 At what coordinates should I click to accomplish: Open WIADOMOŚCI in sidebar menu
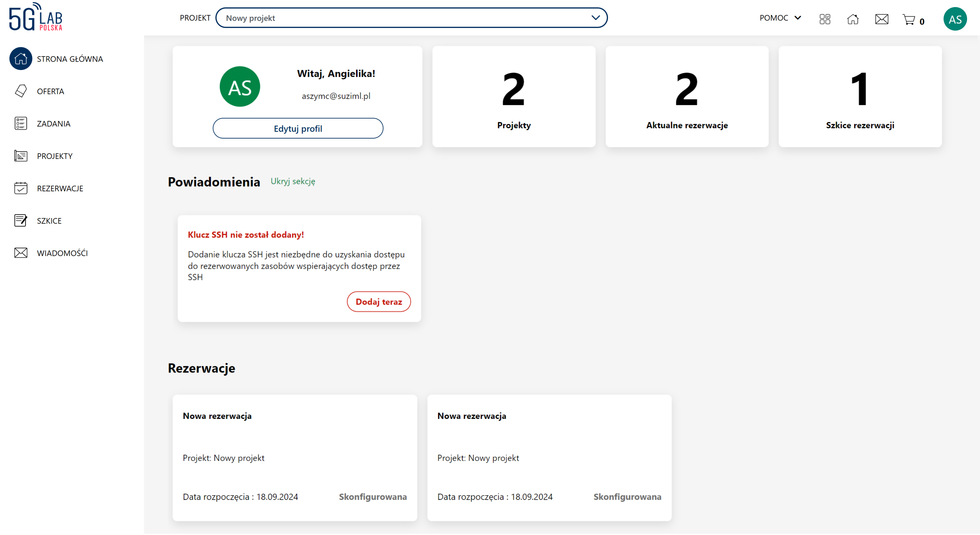(62, 253)
